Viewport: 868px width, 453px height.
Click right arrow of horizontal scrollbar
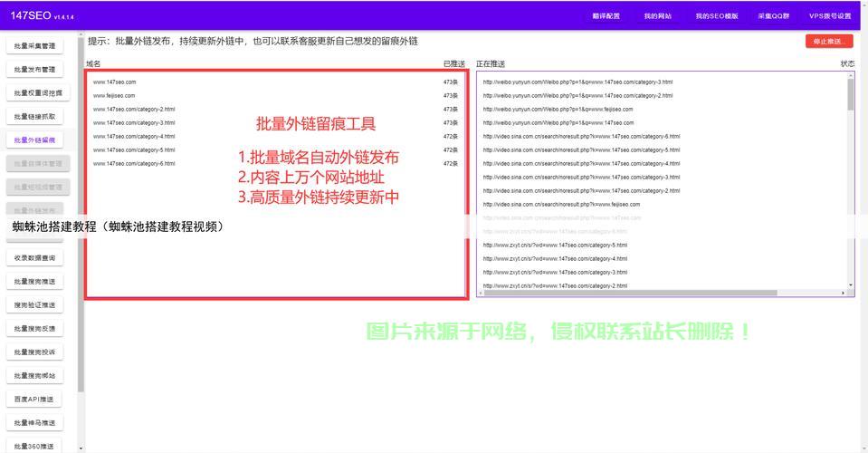[844, 293]
